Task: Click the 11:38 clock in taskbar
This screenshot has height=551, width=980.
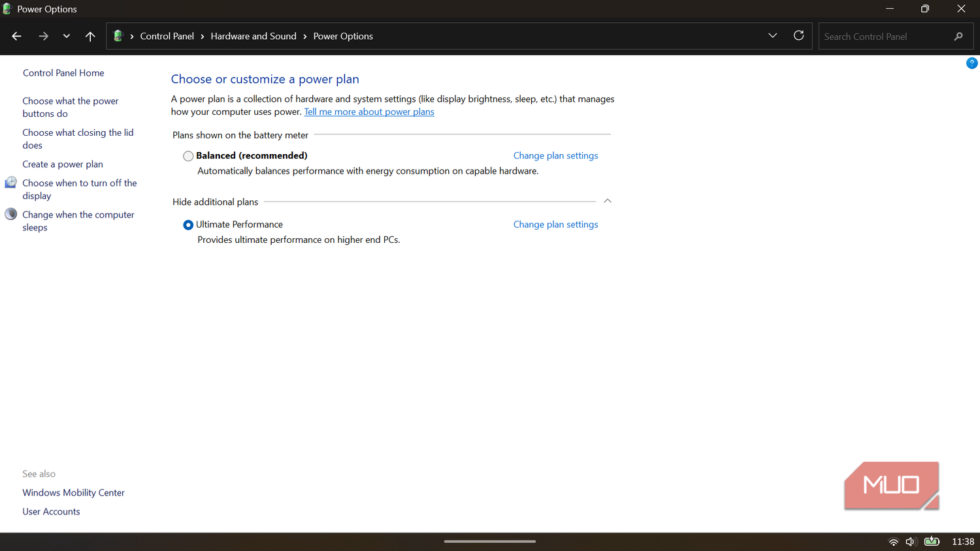Action: 963,541
